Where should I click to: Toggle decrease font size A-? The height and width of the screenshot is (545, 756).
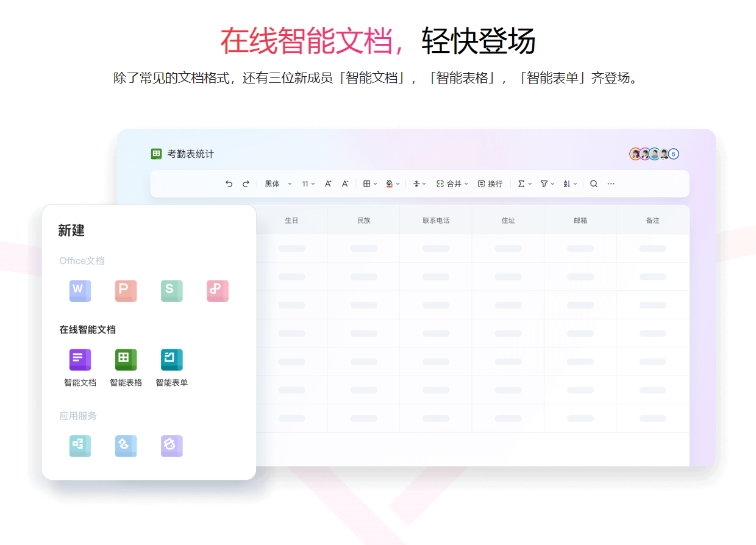344,183
